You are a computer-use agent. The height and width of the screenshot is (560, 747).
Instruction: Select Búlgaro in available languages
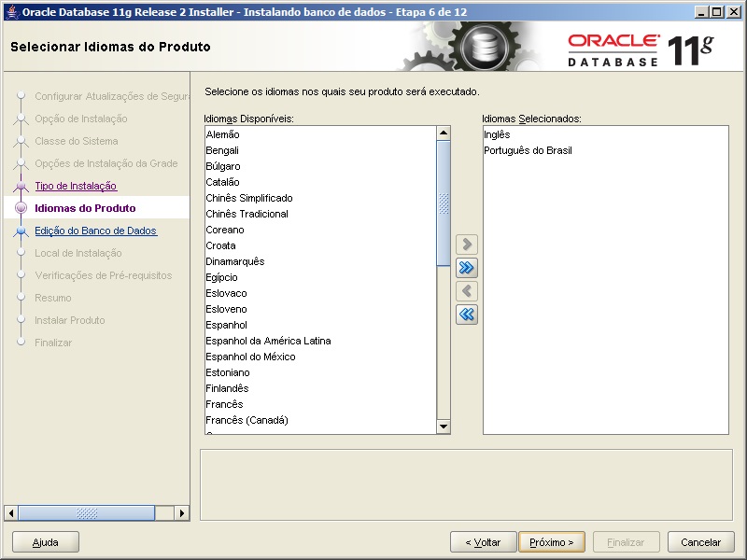320,166
